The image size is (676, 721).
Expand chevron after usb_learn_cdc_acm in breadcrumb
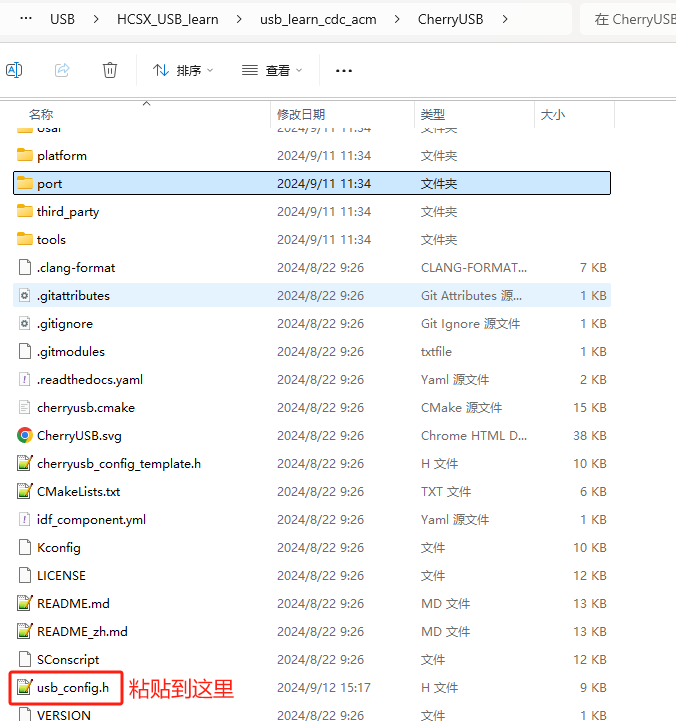pyautogui.click(x=397, y=19)
